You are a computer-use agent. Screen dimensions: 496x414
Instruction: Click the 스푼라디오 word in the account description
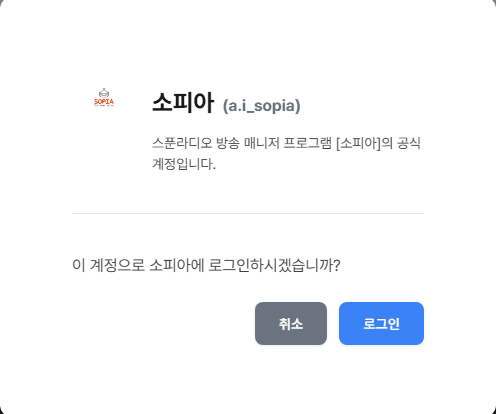click(x=182, y=143)
